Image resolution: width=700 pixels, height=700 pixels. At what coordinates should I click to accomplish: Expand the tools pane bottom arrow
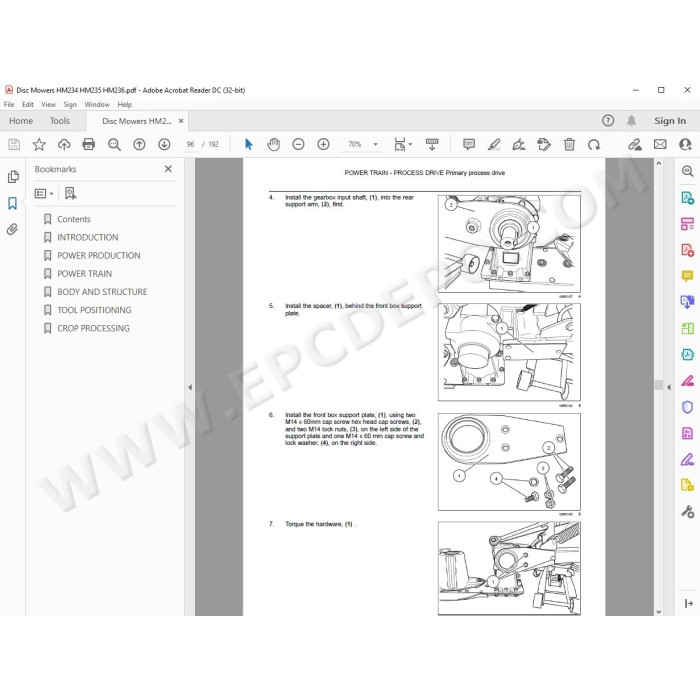(688, 604)
